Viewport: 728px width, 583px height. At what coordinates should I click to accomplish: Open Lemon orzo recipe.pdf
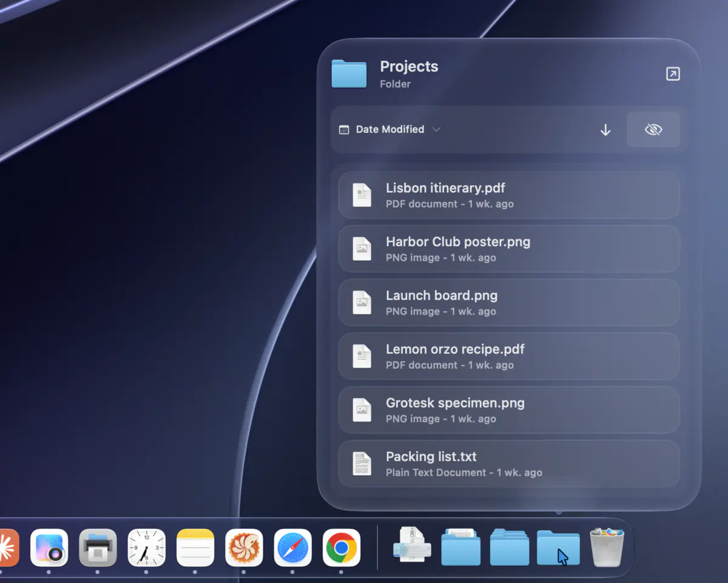(508, 356)
